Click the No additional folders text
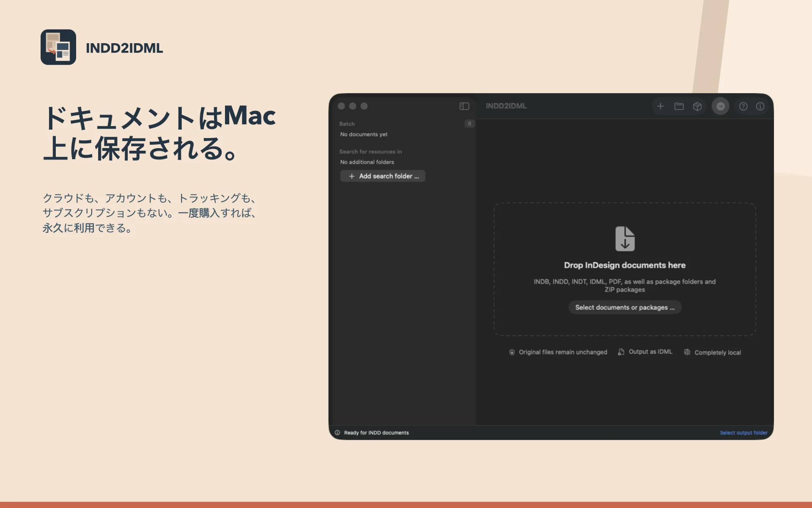Screen dimensions: 812x508 (x=367, y=162)
